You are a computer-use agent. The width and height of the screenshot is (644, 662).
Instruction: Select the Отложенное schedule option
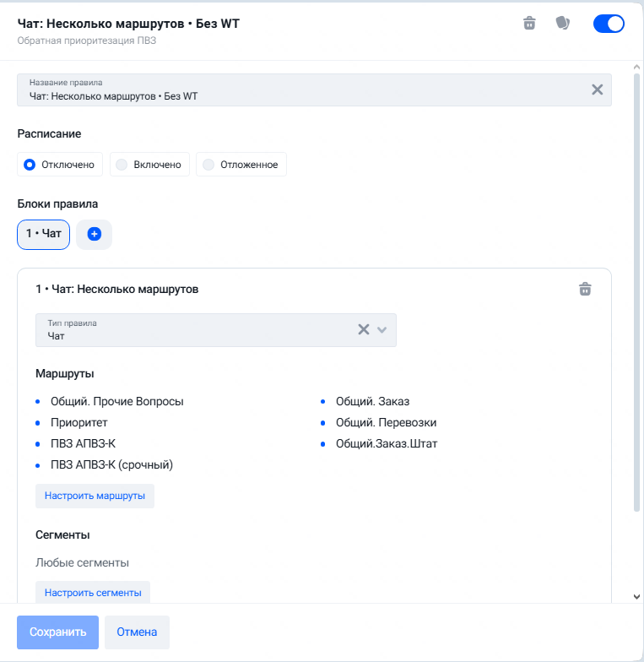pyautogui.click(x=241, y=164)
